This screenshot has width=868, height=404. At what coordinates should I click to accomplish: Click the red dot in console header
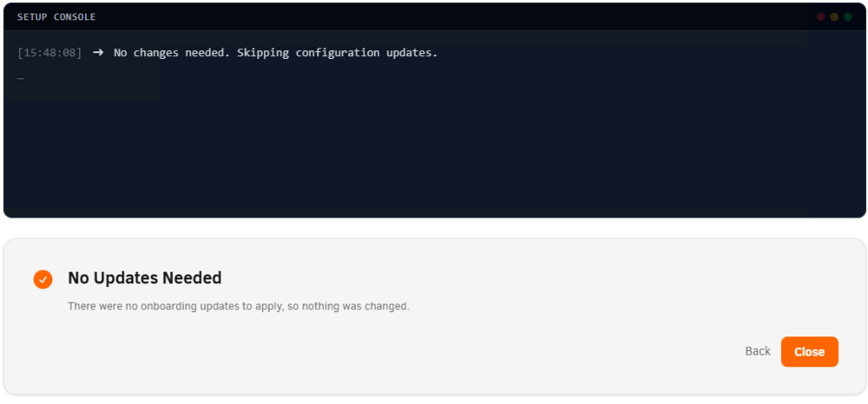(820, 17)
